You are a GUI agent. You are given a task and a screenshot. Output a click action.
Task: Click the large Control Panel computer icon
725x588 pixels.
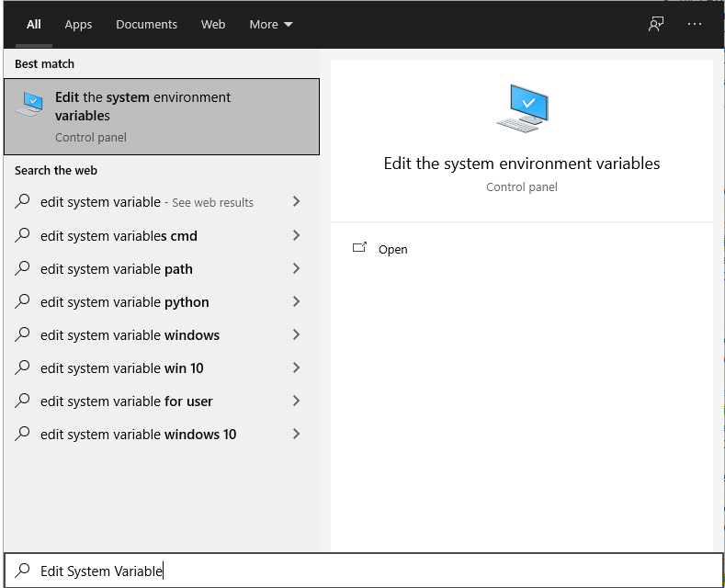(x=522, y=108)
